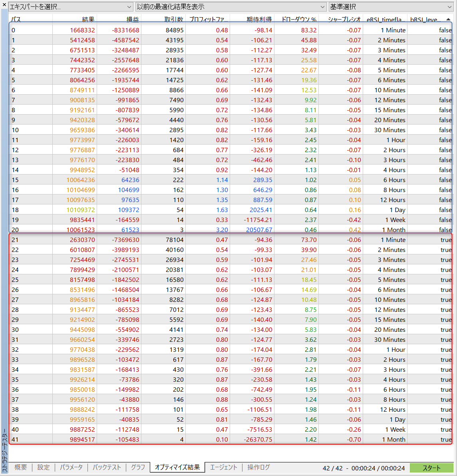Switch to the グラフ tab

[138, 467]
